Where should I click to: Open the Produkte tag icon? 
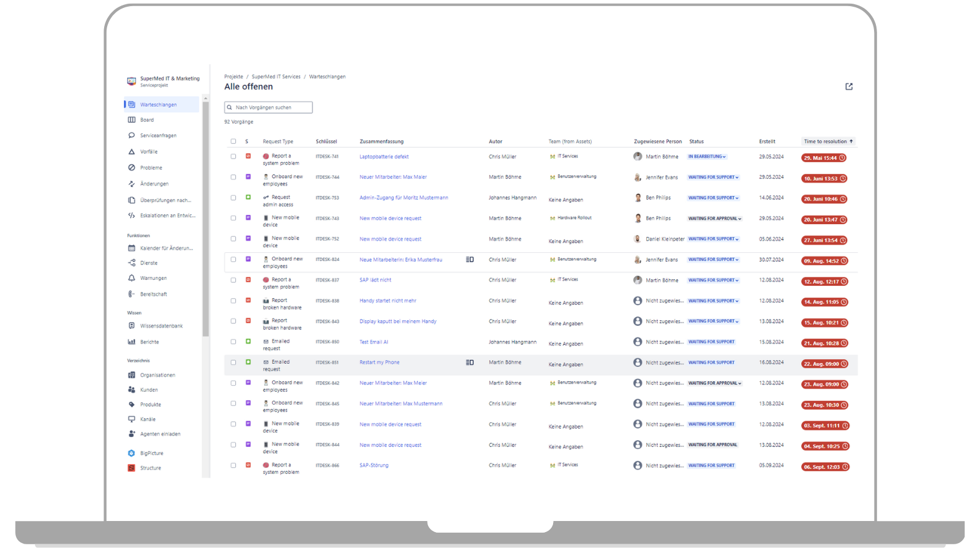pos(131,404)
